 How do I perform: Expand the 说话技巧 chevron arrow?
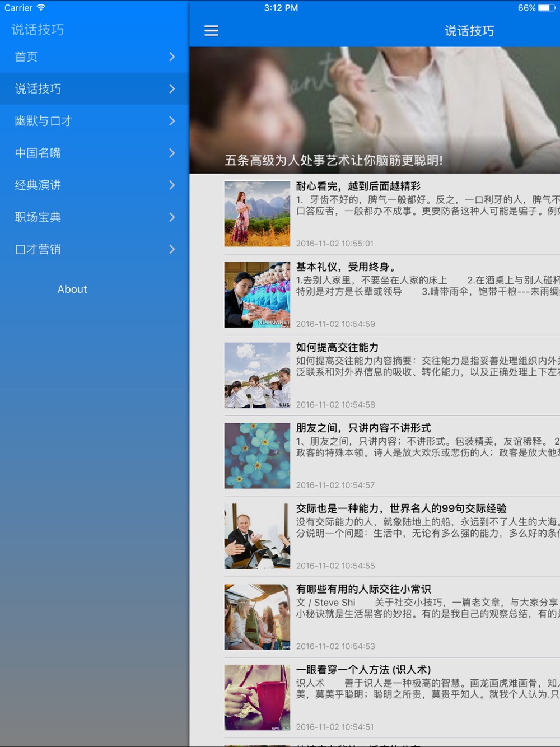tap(172, 88)
